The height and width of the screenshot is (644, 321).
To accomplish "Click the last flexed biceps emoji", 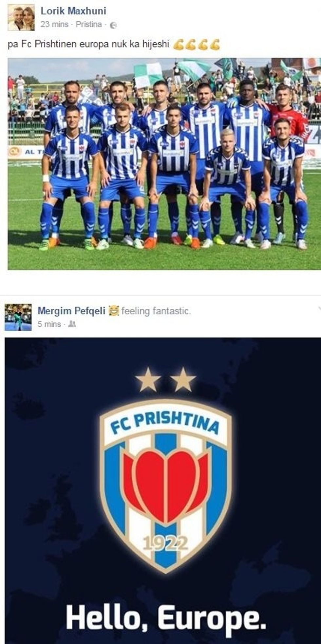I will coord(215,45).
